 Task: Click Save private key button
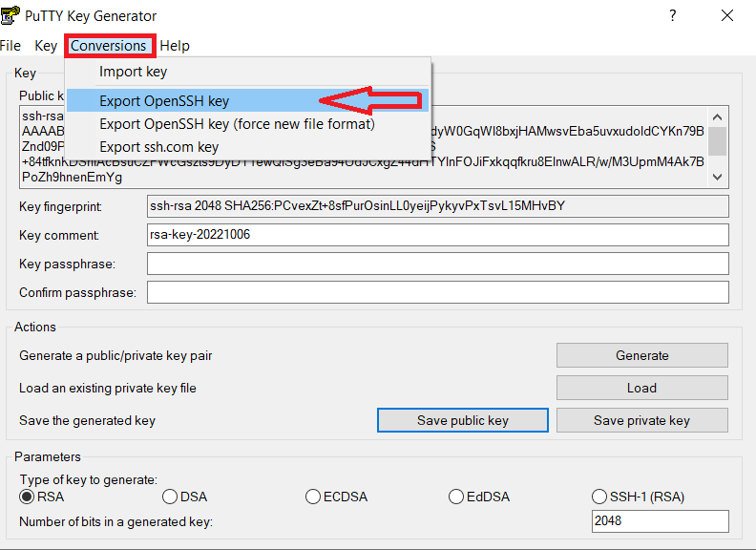642,420
